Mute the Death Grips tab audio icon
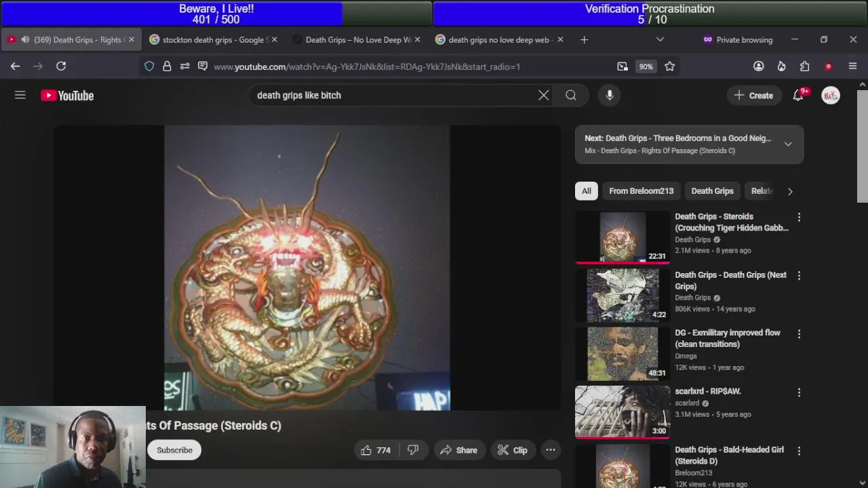The height and width of the screenshot is (488, 868). coord(25,40)
